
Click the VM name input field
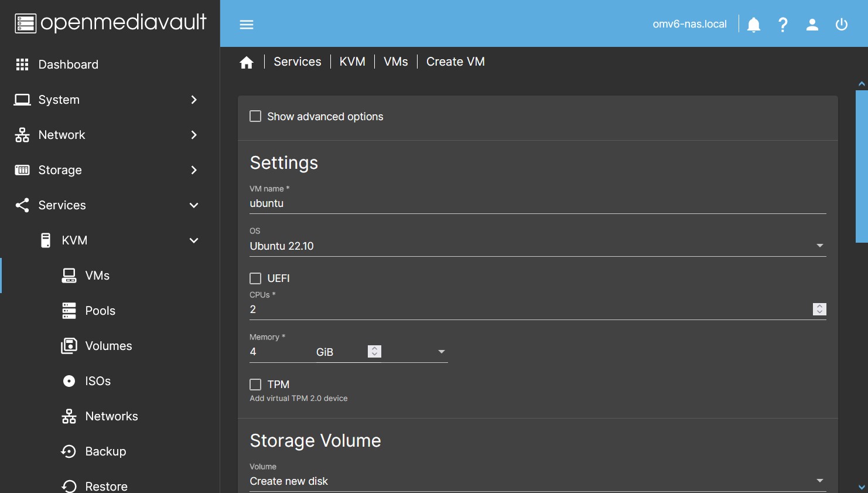(537, 203)
